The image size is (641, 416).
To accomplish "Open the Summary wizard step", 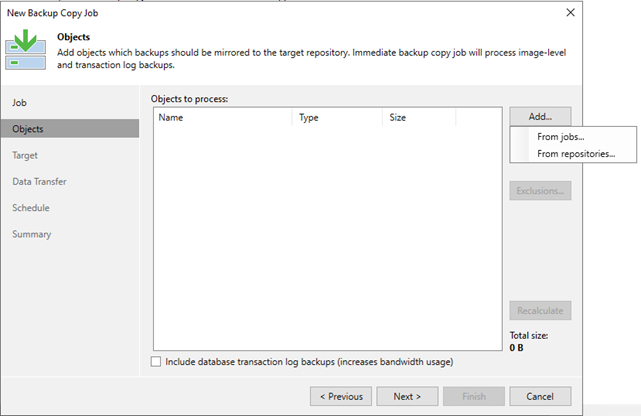I will point(31,234).
